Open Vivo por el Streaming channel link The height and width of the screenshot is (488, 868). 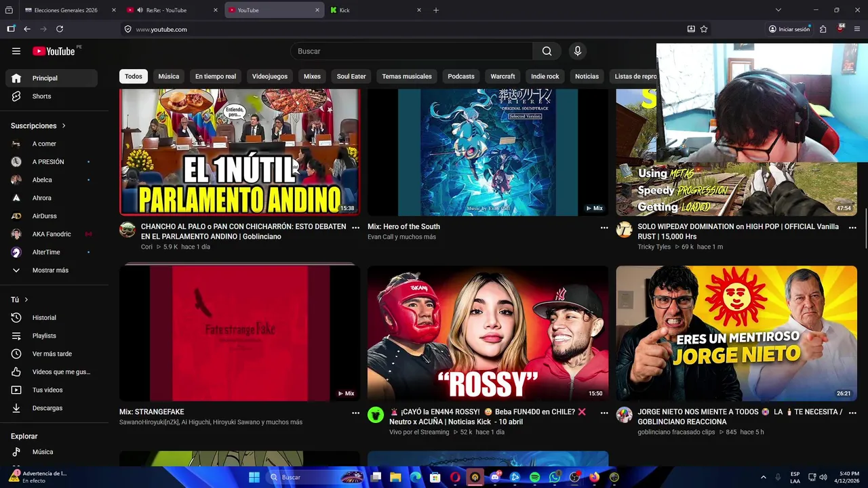pos(419,432)
